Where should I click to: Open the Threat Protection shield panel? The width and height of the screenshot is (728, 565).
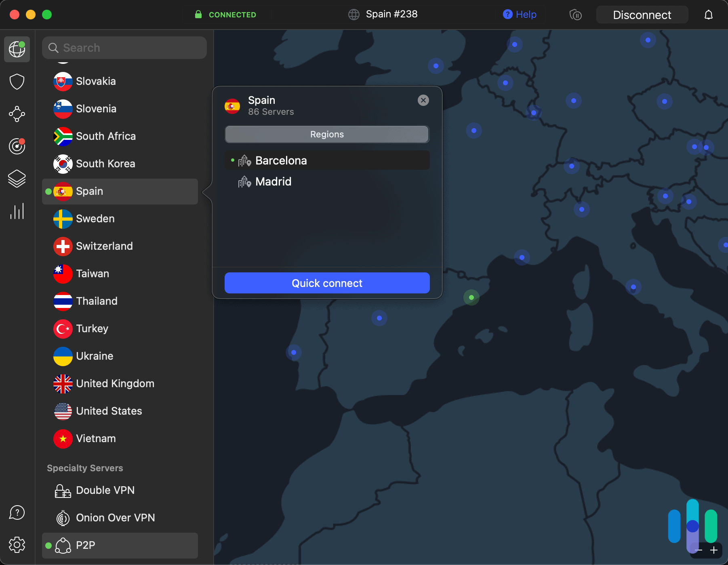point(17,82)
